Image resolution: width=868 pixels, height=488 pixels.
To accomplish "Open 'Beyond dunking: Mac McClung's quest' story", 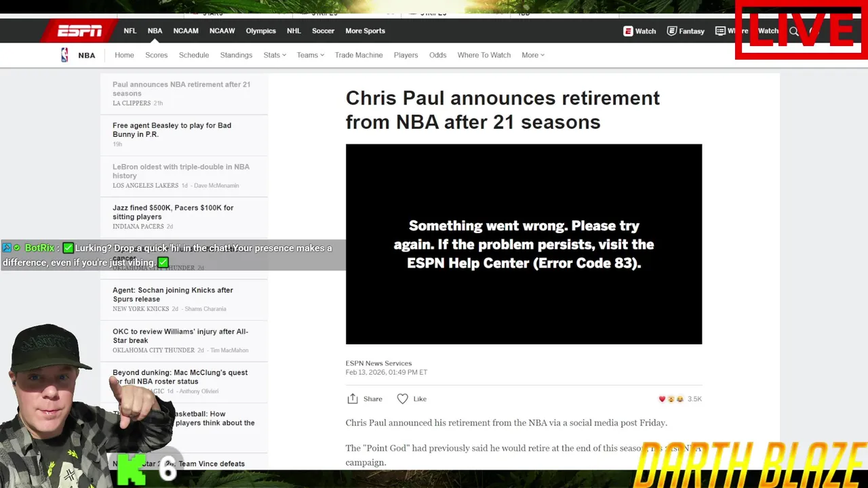I will pos(180,377).
